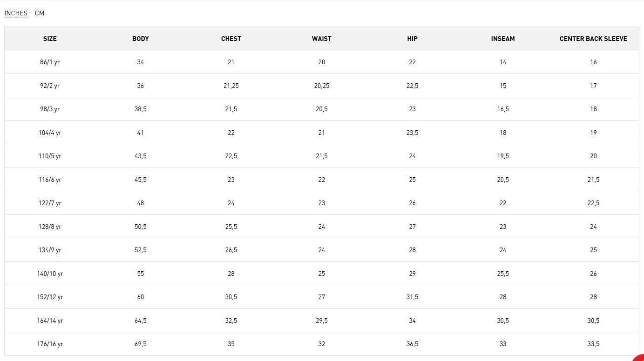Click the HIP column header
Viewport: 644px width, 361px height.
tap(412, 39)
